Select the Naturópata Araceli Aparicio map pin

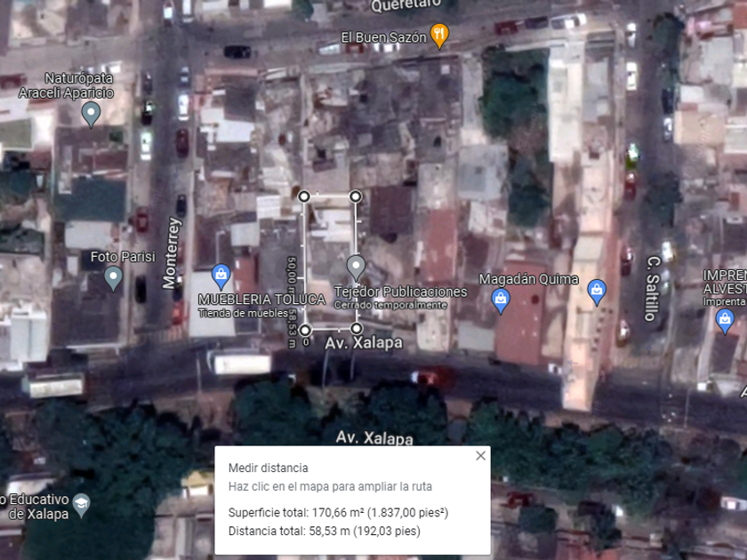91,115
